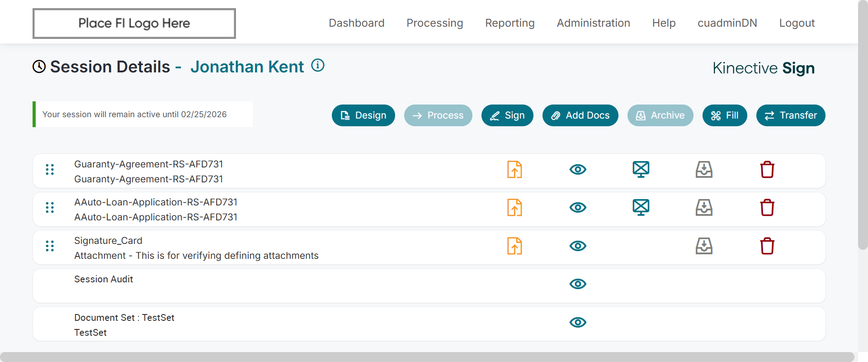Preview the Document Set TestSet

pyautogui.click(x=578, y=323)
